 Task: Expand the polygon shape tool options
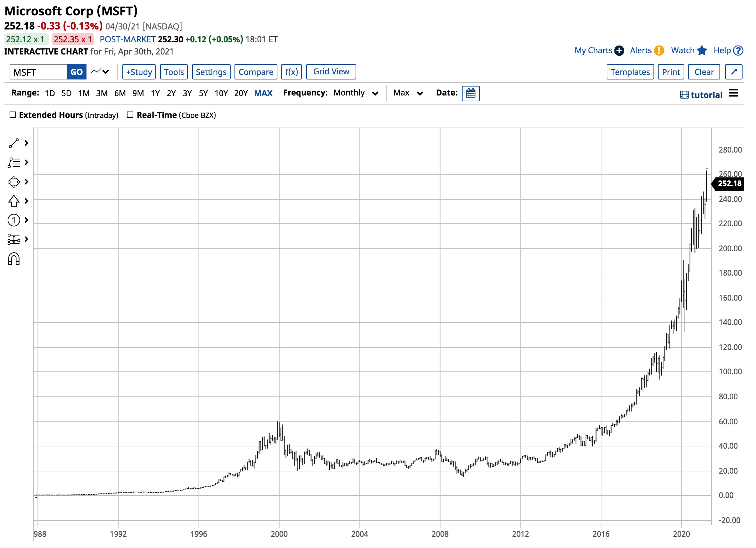tap(27, 182)
